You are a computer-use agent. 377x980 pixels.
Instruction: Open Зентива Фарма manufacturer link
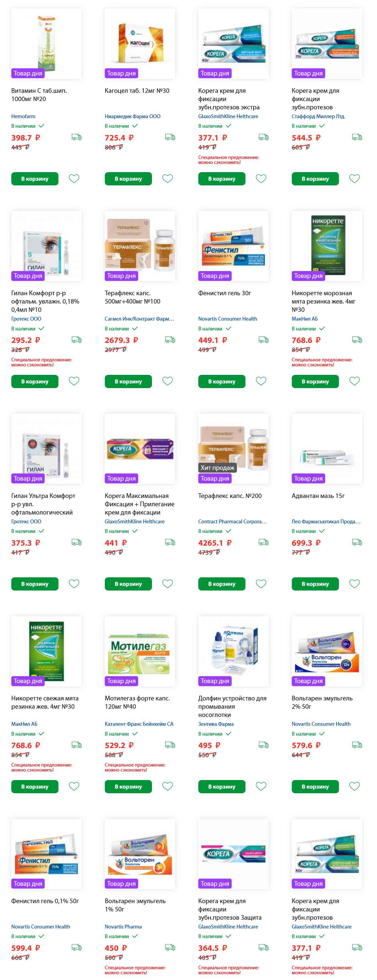click(x=216, y=724)
